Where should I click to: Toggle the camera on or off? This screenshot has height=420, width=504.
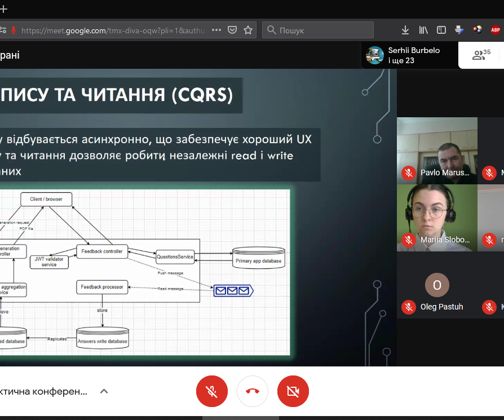click(x=293, y=391)
